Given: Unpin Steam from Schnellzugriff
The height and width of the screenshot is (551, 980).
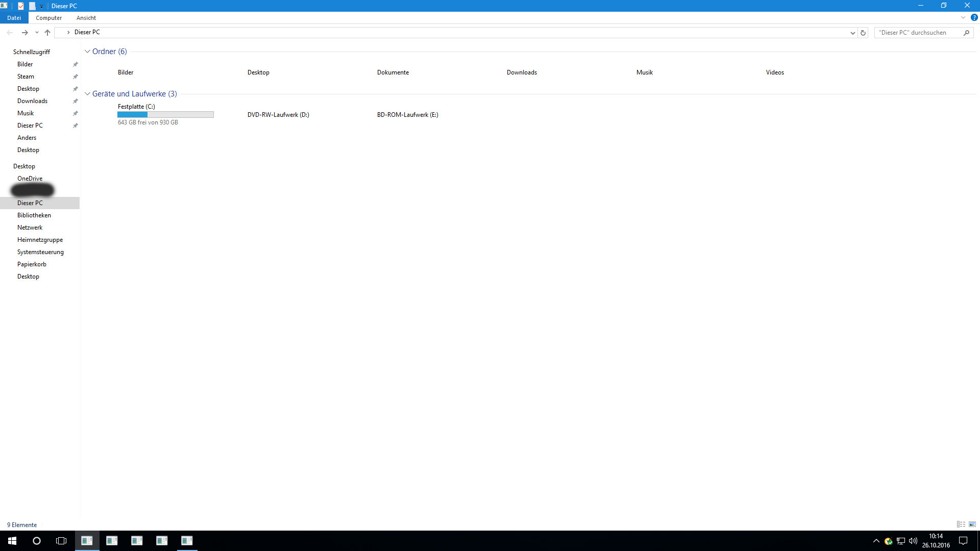Looking at the screenshot, I should tap(75, 77).
